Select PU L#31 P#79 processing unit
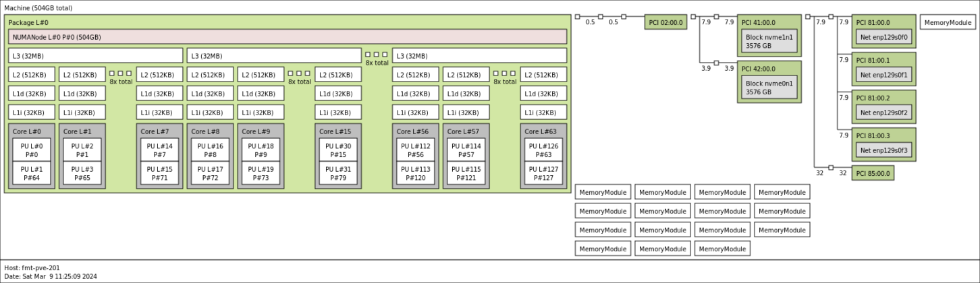980x283 pixels. (338, 174)
